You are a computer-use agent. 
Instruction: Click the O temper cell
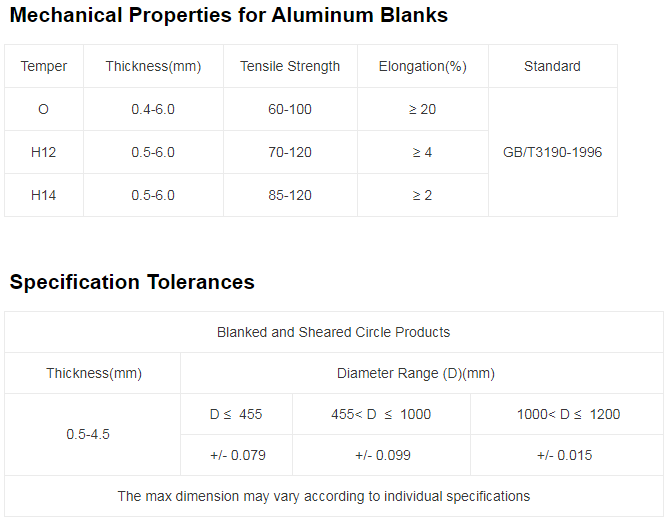[44, 109]
